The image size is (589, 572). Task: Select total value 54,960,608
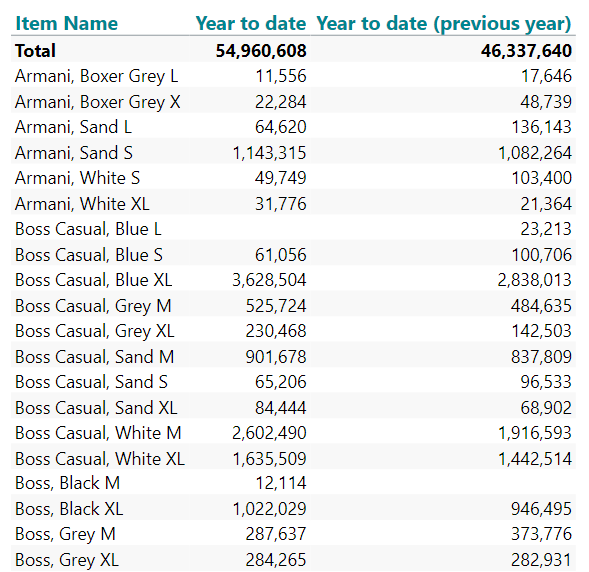261,51
